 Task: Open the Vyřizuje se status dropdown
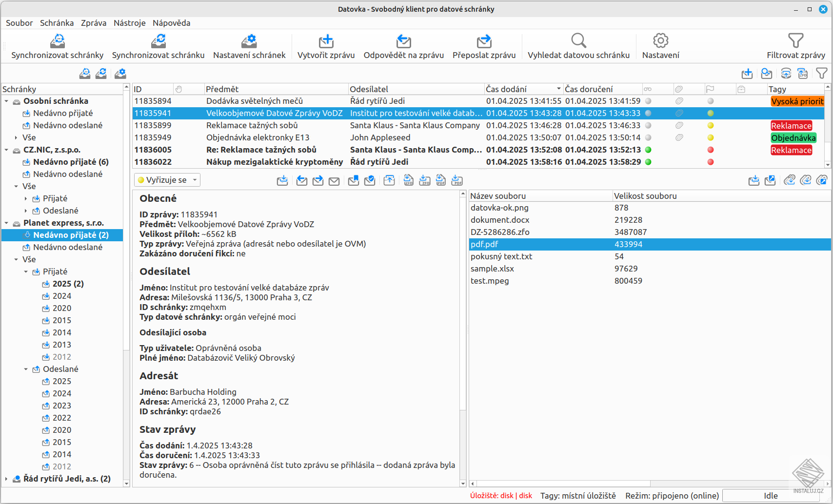(x=167, y=180)
